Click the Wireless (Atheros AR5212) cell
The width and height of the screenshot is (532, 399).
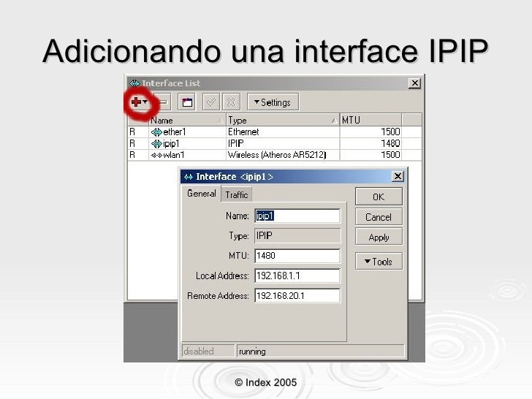(283, 155)
